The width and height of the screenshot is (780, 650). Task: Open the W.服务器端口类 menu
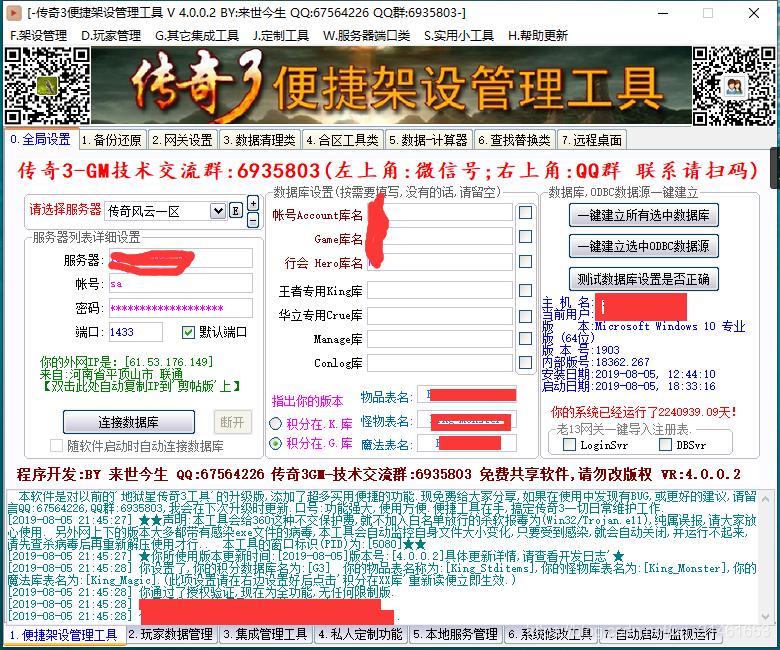pyautogui.click(x=366, y=35)
